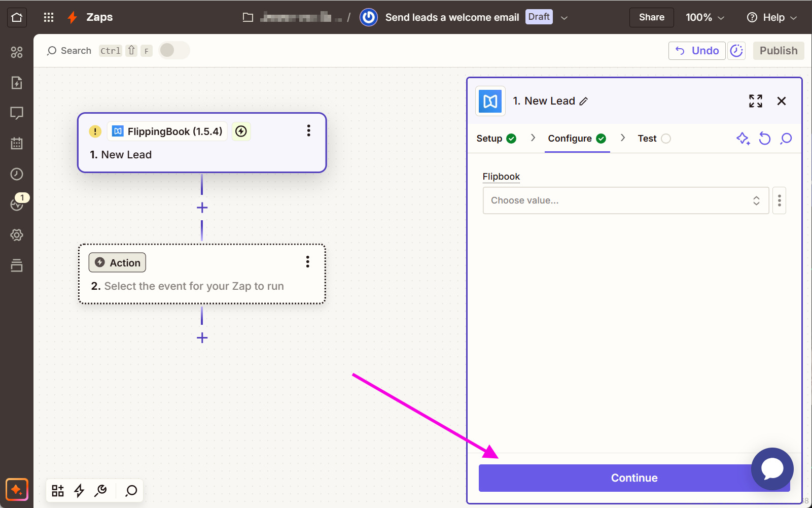Click the Zaps lightning bolt logo
The width and height of the screenshot is (812, 508).
pyautogui.click(x=73, y=17)
